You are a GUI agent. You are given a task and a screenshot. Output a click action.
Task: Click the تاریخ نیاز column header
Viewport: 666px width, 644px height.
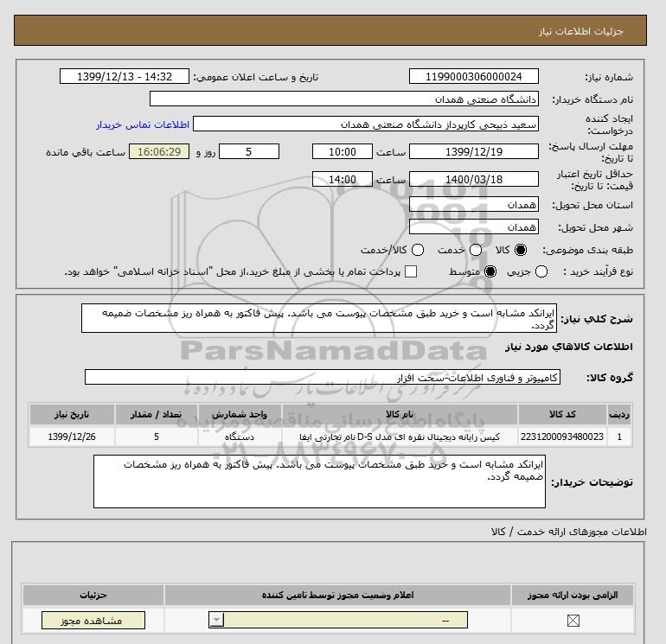[x=72, y=414]
